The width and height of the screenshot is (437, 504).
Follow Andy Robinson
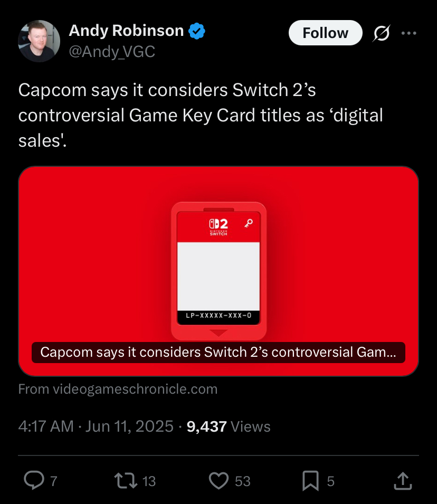pos(326,33)
